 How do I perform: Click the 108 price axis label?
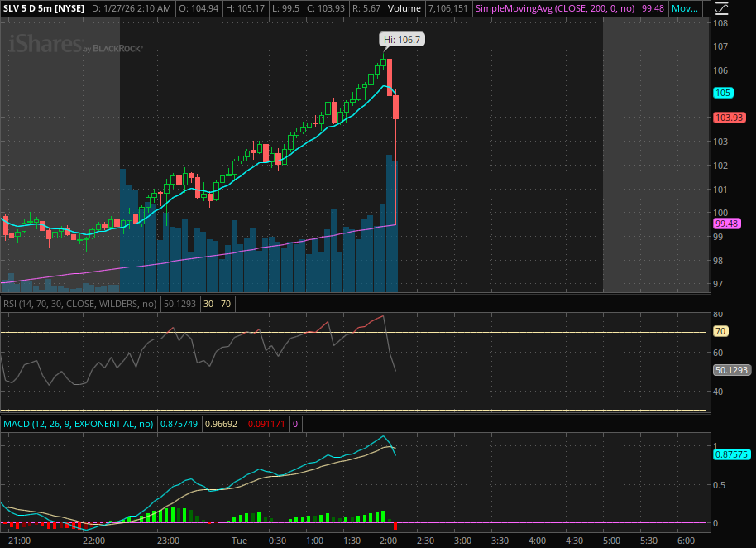coord(720,23)
